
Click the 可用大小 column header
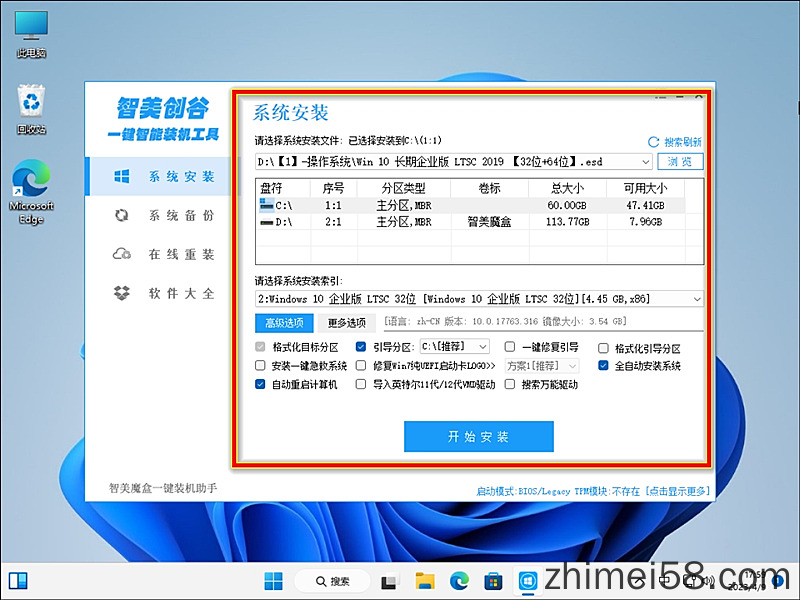(x=645, y=188)
